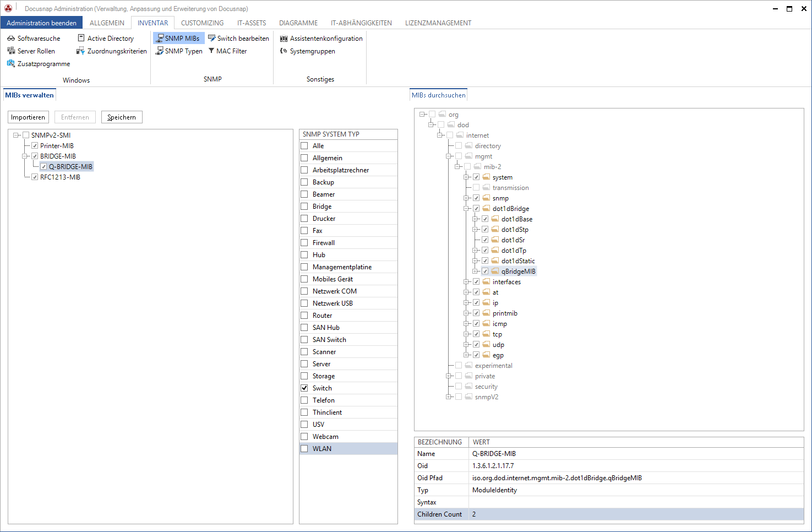
Task: Click the Oid value 1.3.6.1.2.1.17.7
Action: pyautogui.click(x=493, y=466)
